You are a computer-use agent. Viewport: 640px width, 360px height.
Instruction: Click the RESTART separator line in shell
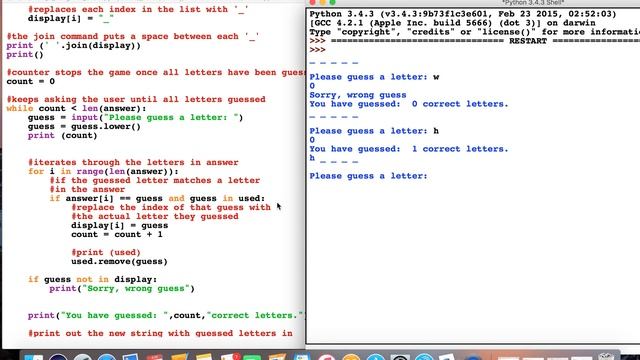pyautogui.click(x=475, y=41)
